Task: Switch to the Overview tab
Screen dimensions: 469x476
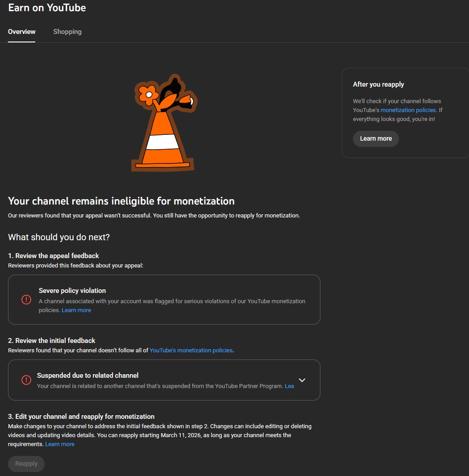Action: coord(21,32)
